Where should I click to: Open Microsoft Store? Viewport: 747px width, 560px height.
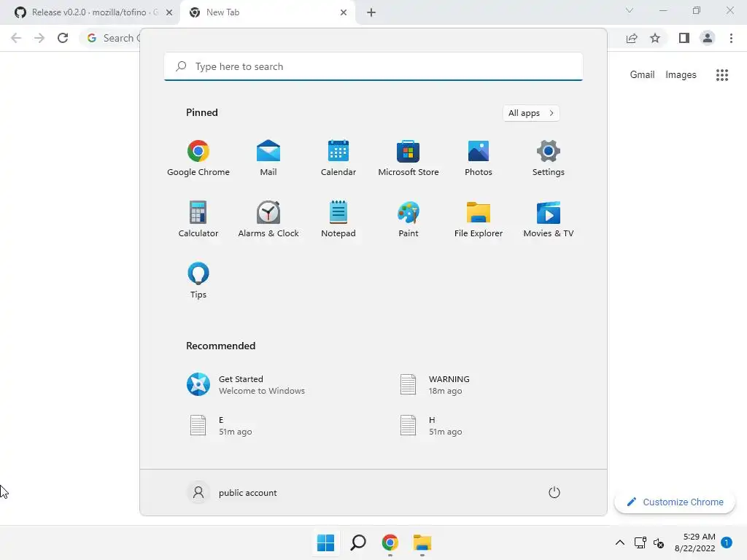(x=409, y=158)
